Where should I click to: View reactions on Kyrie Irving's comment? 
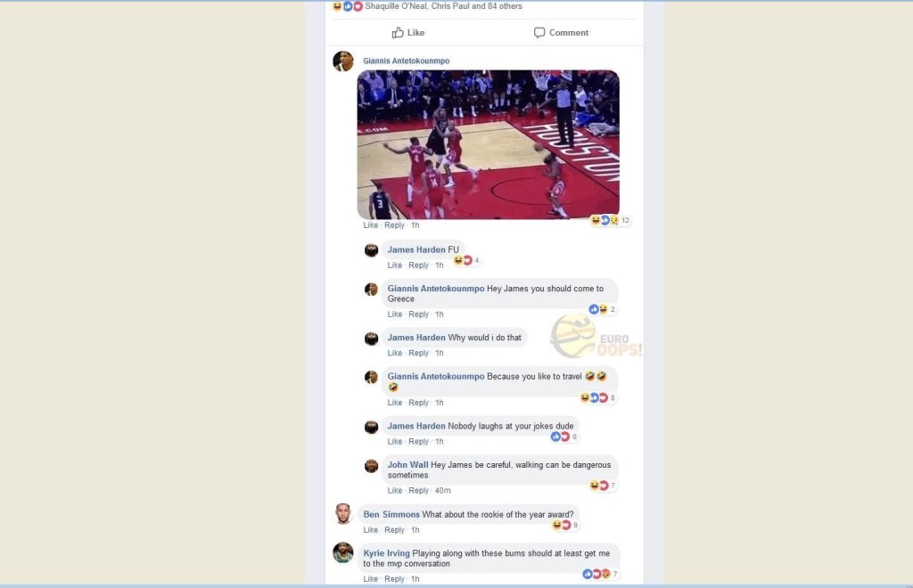[x=600, y=574]
